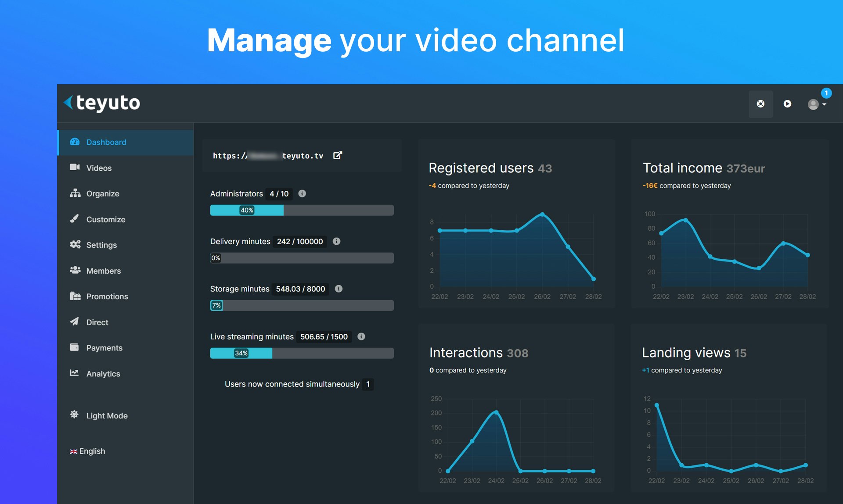The image size is (843, 504).
Task: Click info icon beside Live streaming minutes
Action: (x=361, y=336)
